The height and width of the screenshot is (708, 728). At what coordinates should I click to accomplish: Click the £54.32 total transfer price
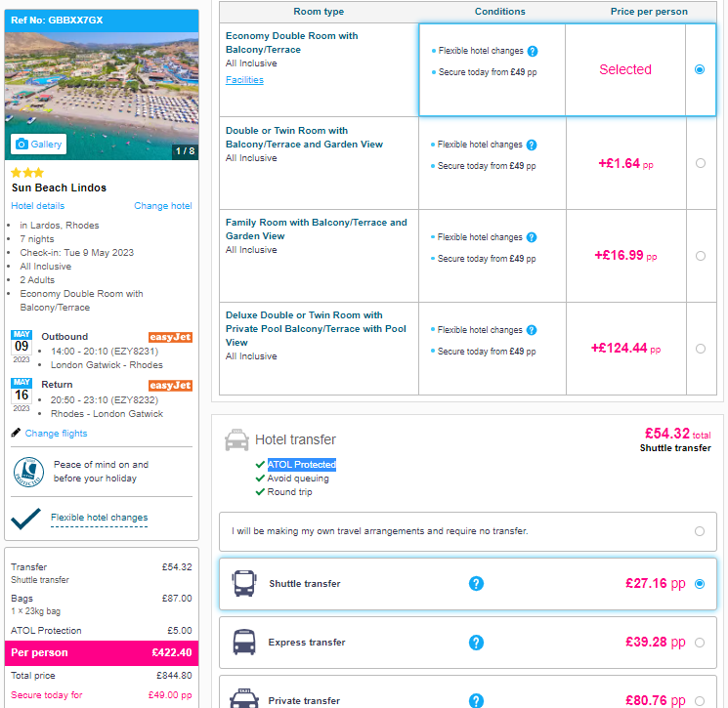[x=678, y=434]
